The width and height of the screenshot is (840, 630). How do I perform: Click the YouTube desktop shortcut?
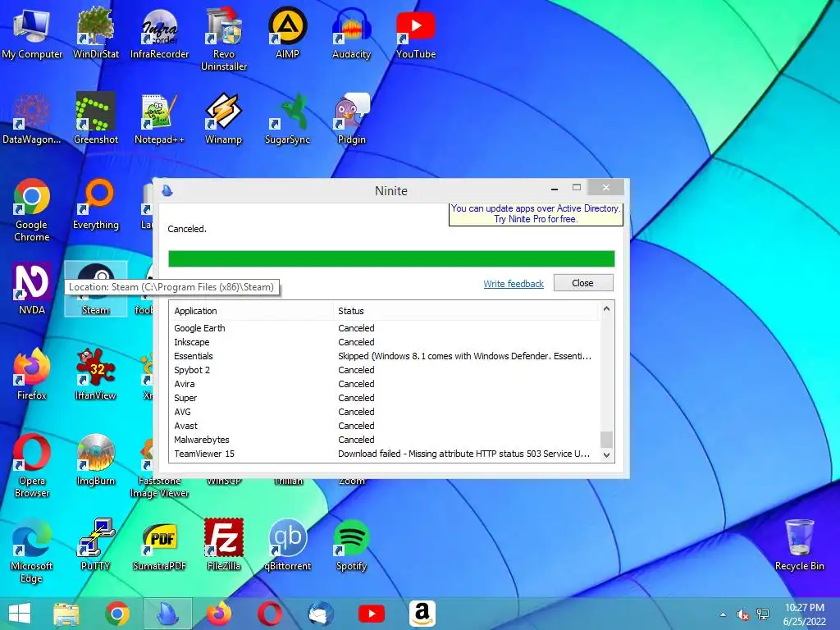(x=416, y=34)
